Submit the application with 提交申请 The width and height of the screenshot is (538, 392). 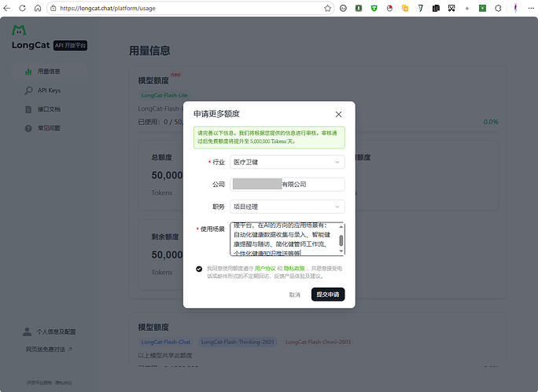pos(328,295)
